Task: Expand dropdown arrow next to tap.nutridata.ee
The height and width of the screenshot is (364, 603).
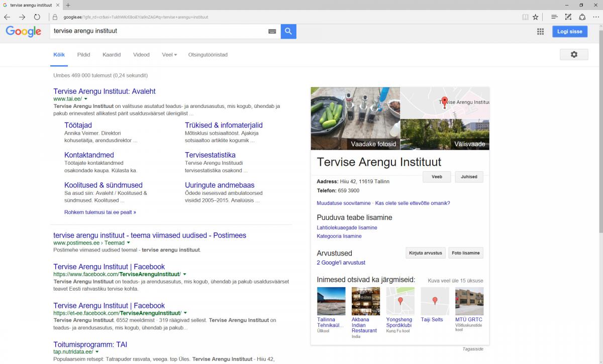Action: pos(97,352)
